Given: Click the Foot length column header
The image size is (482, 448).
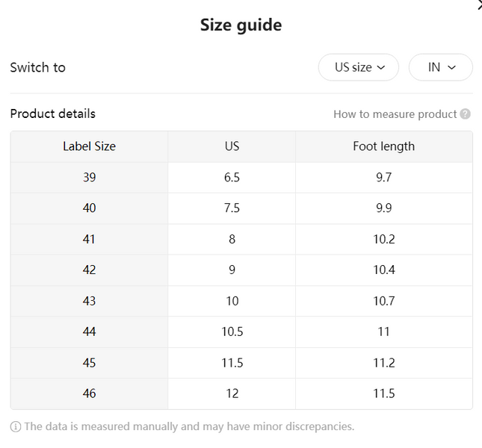Looking at the screenshot, I should (x=384, y=146).
